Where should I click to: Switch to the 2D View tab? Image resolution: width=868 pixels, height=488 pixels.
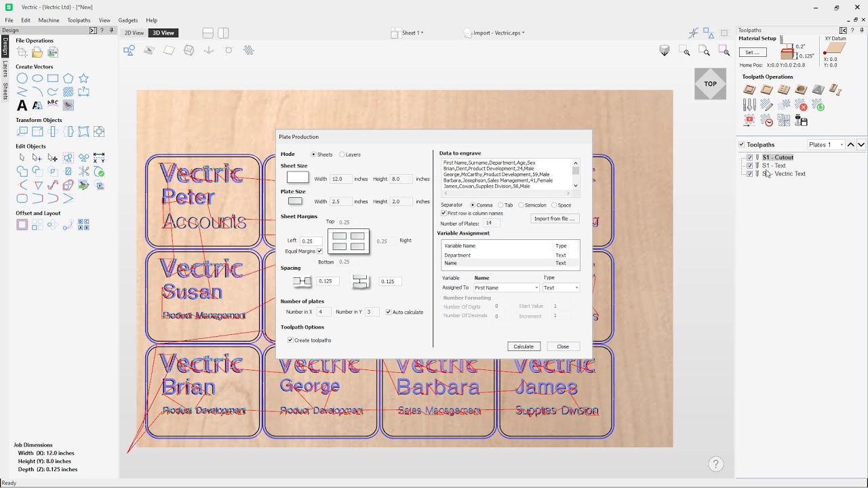tap(134, 33)
